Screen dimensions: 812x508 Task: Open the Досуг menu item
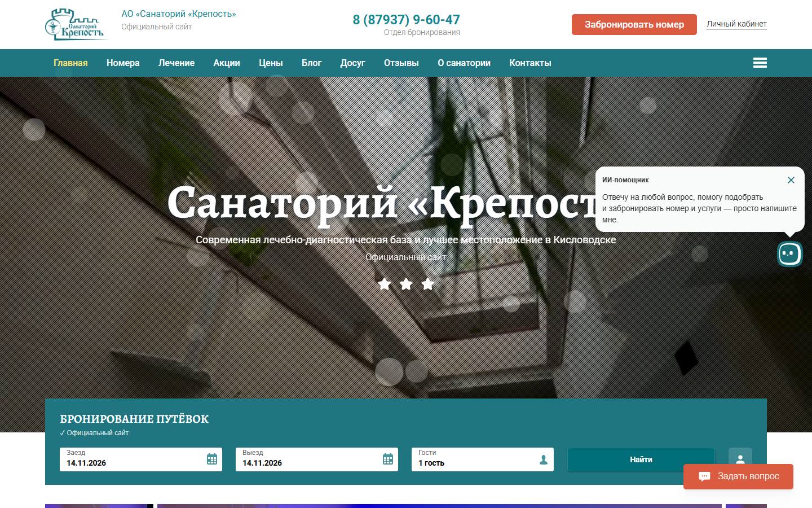tap(353, 63)
